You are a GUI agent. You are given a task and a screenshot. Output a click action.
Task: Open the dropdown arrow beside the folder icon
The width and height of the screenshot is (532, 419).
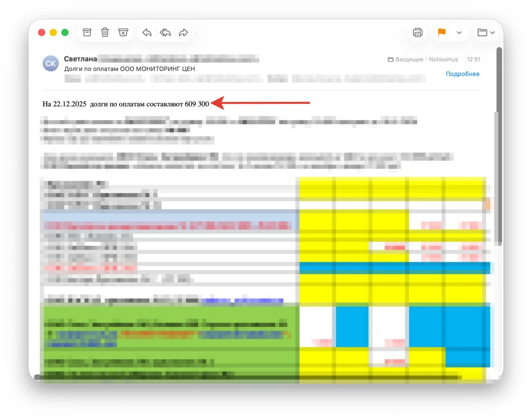[493, 32]
